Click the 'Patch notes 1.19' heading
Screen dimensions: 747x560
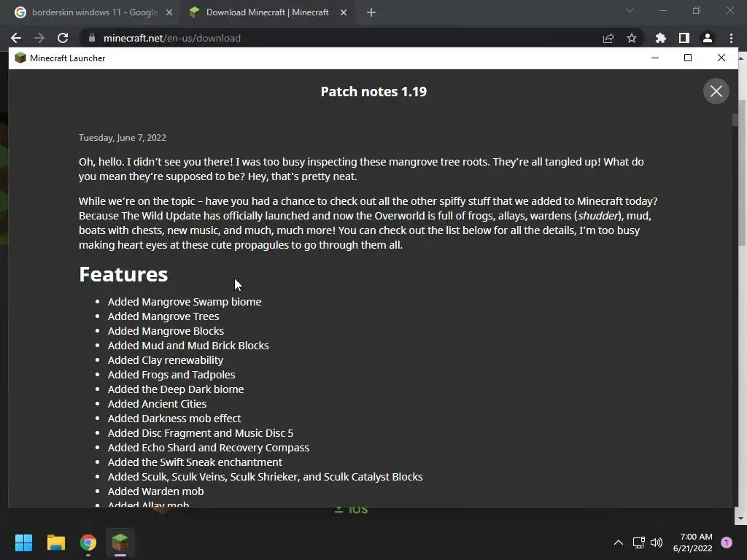point(373,91)
